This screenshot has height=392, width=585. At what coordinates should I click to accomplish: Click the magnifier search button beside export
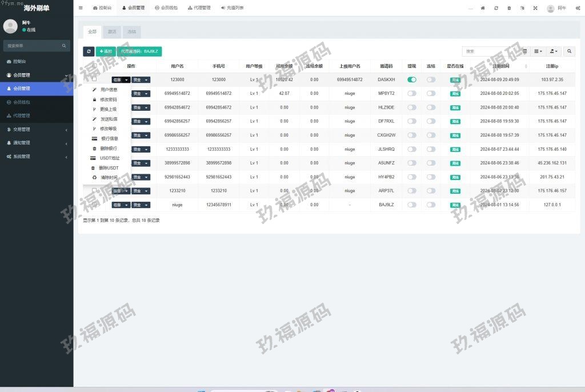[x=570, y=51]
